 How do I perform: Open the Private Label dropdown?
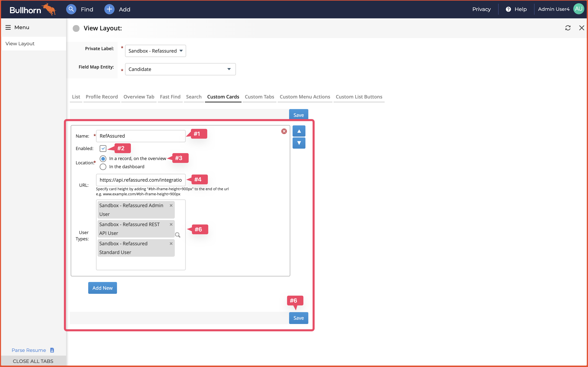(181, 51)
